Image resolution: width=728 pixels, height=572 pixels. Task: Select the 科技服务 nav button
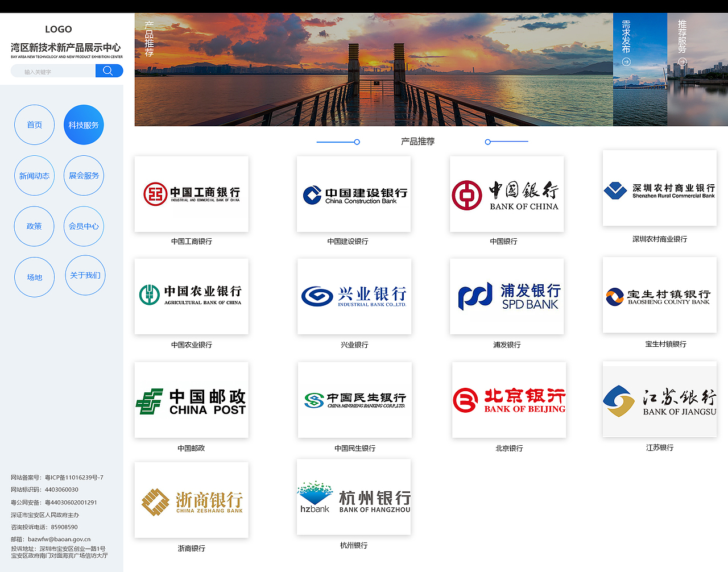click(84, 125)
